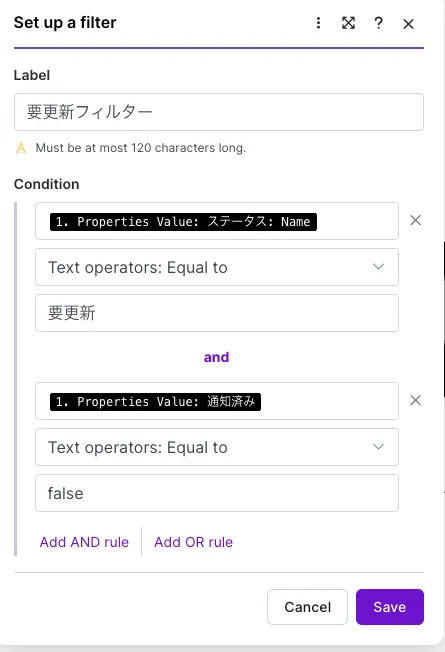Expand the filter dialog to fullscreen
This screenshot has width=445, height=652.
(x=348, y=23)
